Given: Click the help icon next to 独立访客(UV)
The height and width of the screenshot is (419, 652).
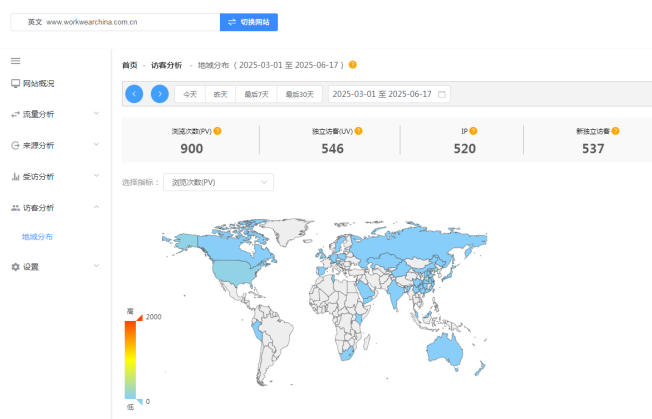Looking at the screenshot, I should click(x=358, y=131).
